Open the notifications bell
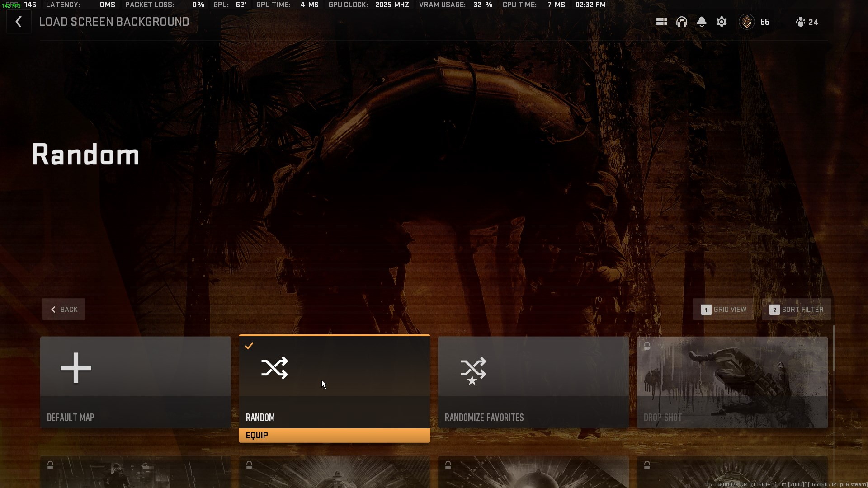This screenshot has height=488, width=868. click(702, 22)
